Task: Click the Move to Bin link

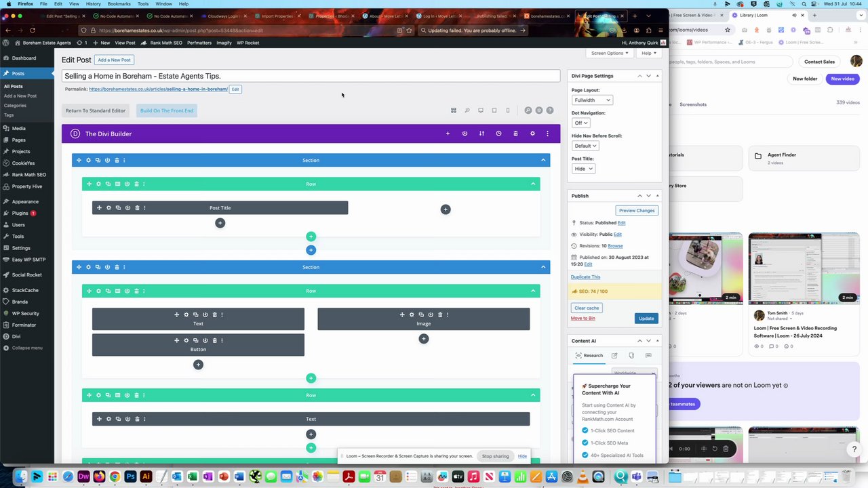Action: (x=583, y=319)
